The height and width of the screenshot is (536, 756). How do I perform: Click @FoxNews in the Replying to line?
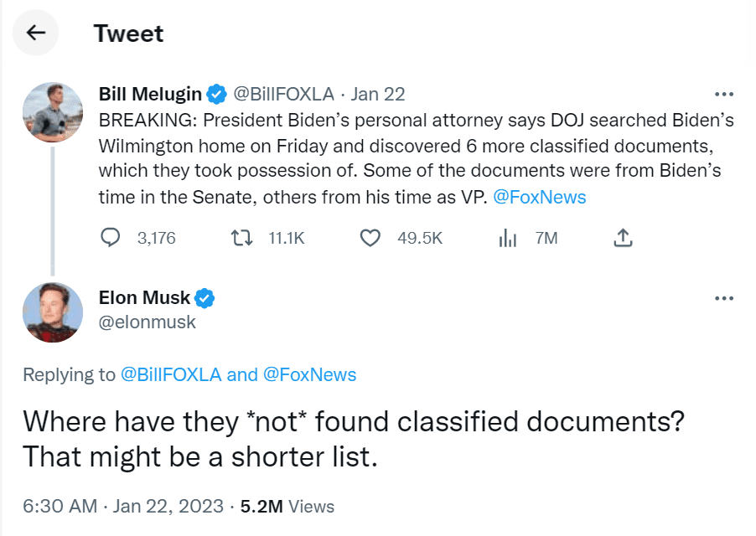[309, 374]
